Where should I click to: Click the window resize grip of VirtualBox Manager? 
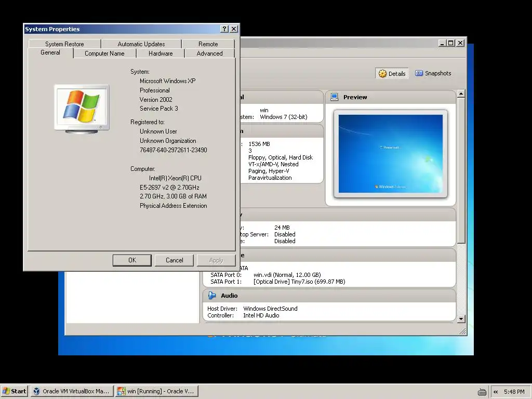coord(462,331)
